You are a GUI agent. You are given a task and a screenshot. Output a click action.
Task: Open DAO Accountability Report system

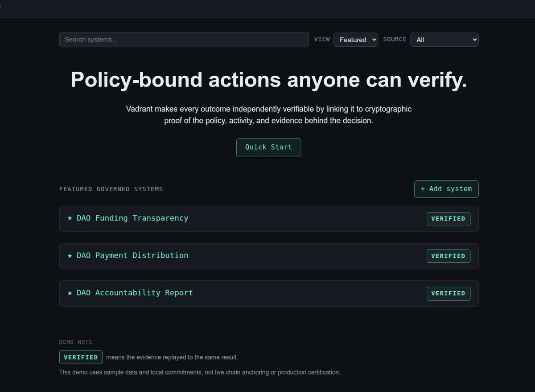(x=269, y=294)
